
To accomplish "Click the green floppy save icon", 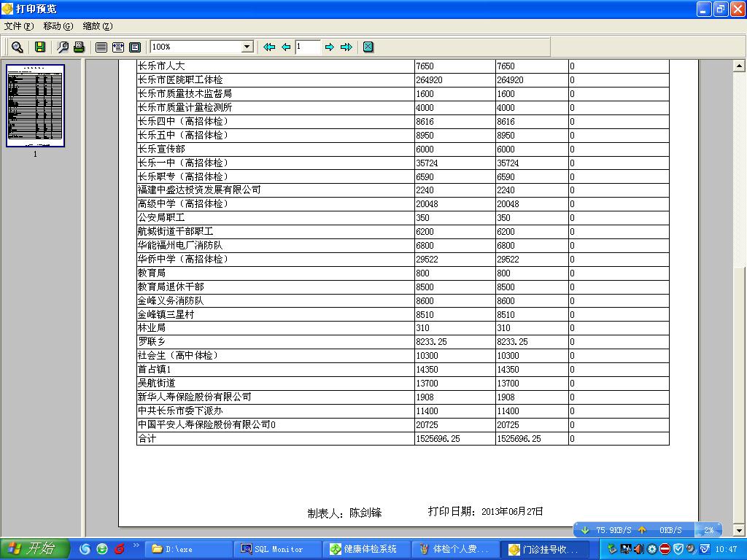I will [x=40, y=47].
